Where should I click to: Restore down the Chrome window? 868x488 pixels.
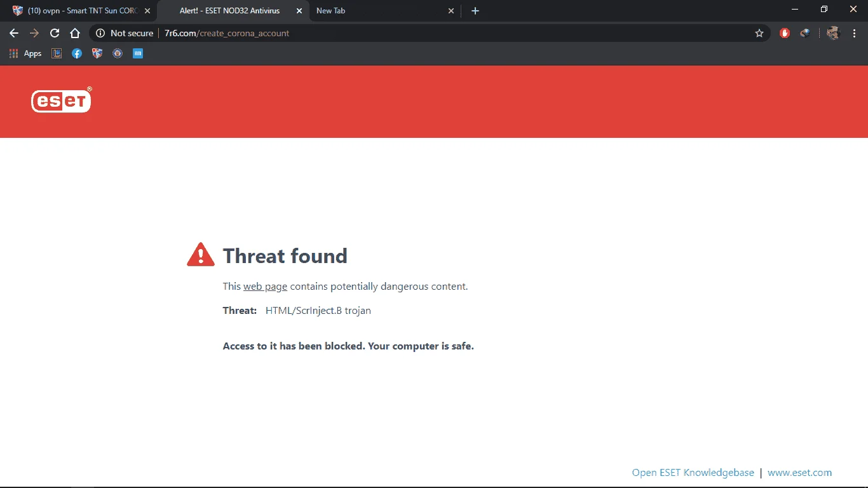click(x=824, y=9)
